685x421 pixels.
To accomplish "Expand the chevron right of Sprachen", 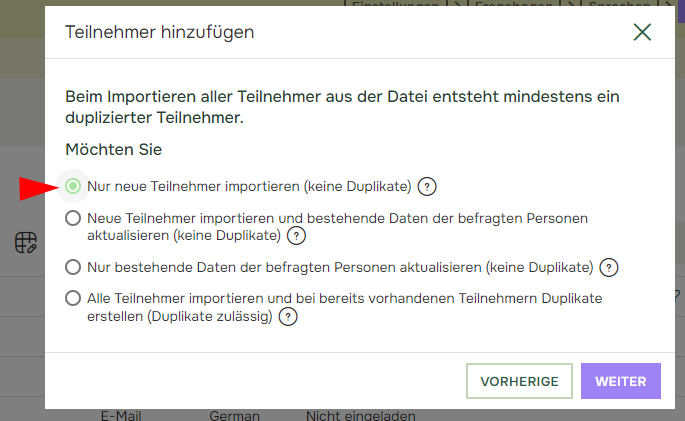I will click(668, 3).
